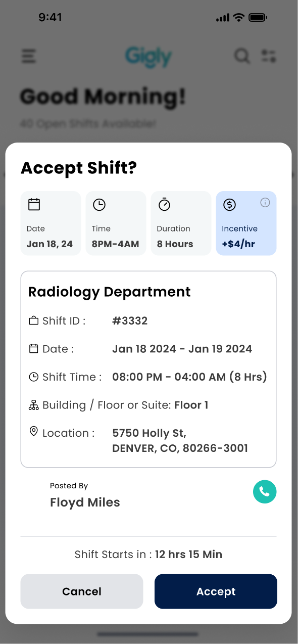
Task: Select the Duration 8 Hours tile
Action: pyautogui.click(x=181, y=223)
